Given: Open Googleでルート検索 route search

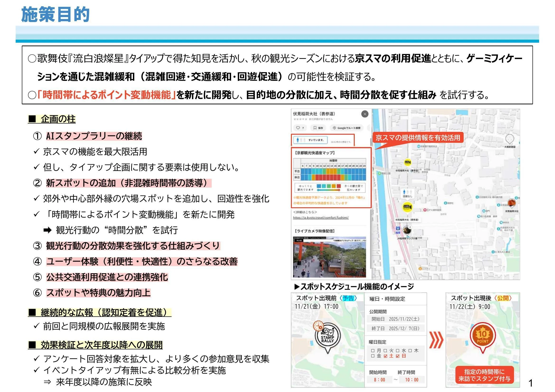Looking at the screenshot, I should [346, 128].
